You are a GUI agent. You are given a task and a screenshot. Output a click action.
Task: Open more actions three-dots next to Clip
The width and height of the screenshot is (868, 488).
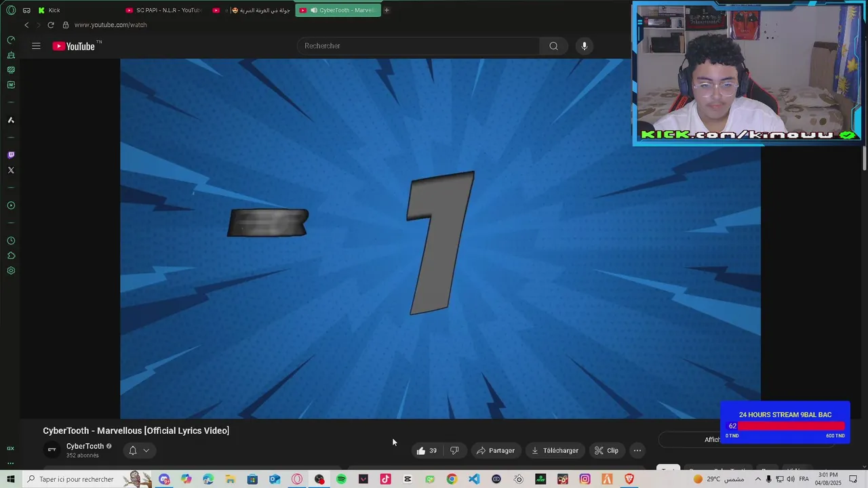coord(637,451)
